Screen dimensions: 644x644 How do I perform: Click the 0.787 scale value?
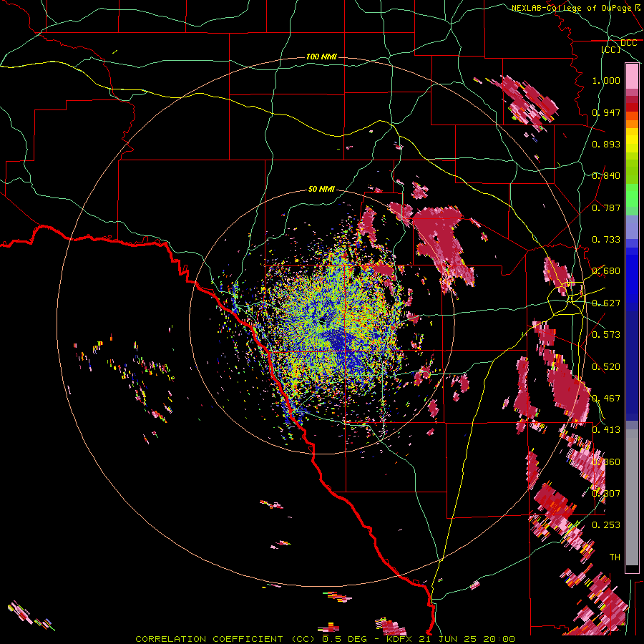606,208
